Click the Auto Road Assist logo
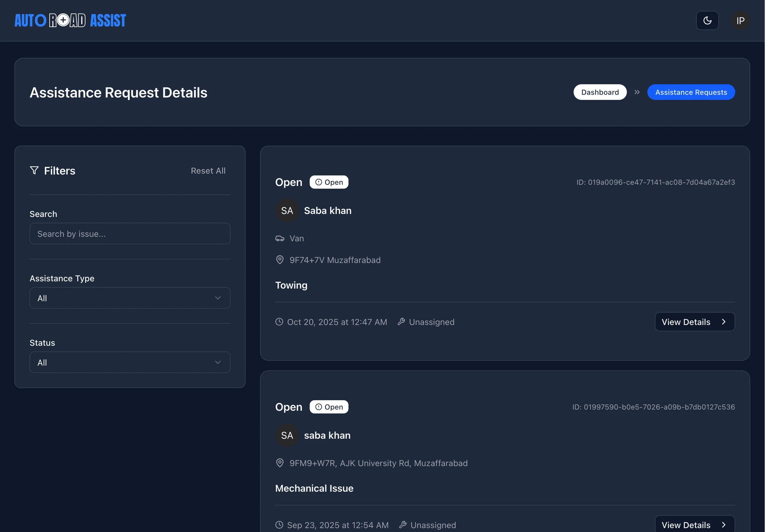 [x=70, y=21]
